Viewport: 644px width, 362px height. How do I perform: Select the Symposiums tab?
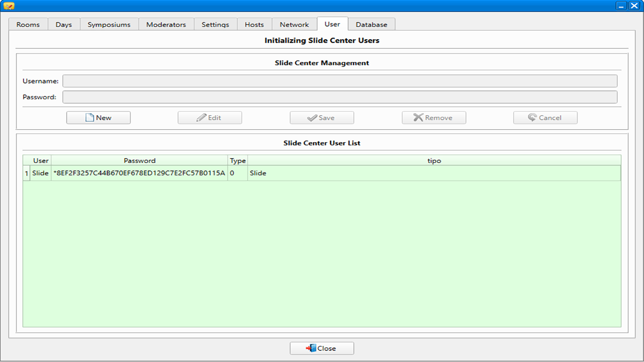pos(109,24)
